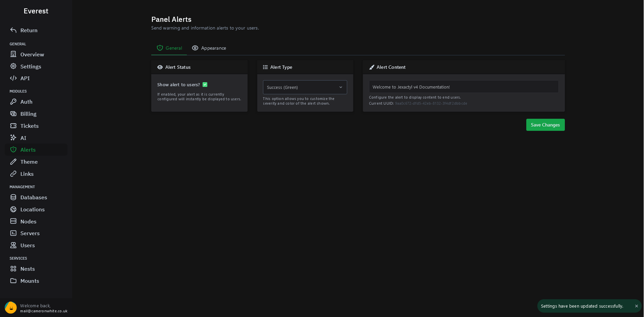The width and height of the screenshot is (644, 317).
Task: Click the Databases cylinder icon
Action: click(13, 197)
